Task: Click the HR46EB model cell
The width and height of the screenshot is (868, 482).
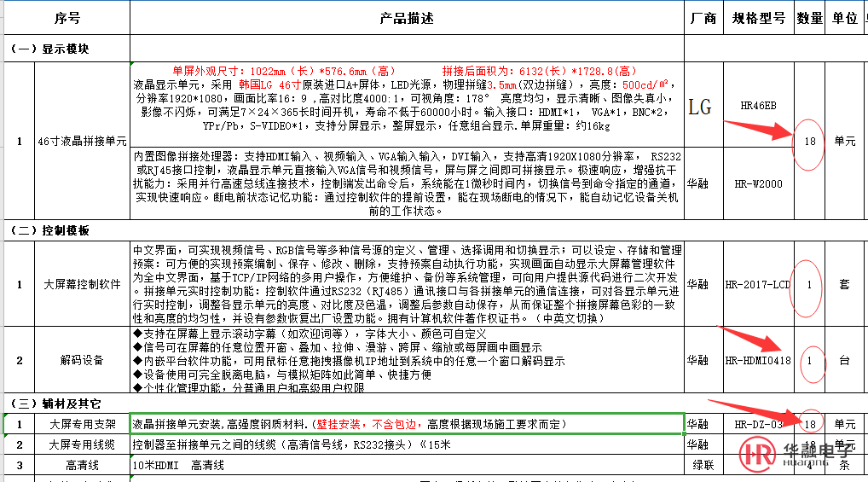Action: click(759, 105)
